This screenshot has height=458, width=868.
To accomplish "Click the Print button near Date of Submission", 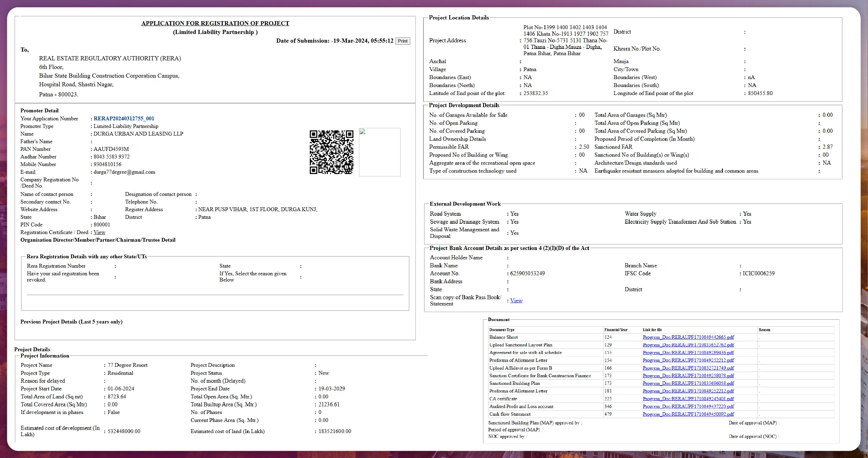I will pos(402,41).
